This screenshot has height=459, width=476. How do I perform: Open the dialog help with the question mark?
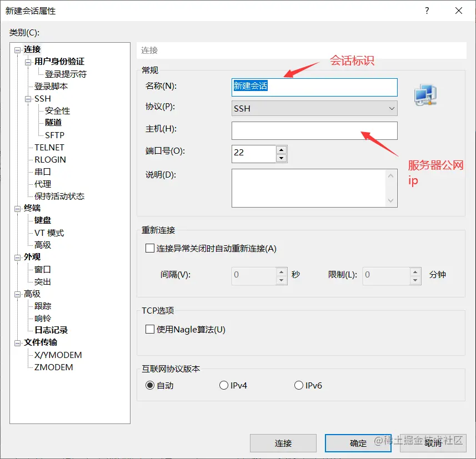pos(427,11)
